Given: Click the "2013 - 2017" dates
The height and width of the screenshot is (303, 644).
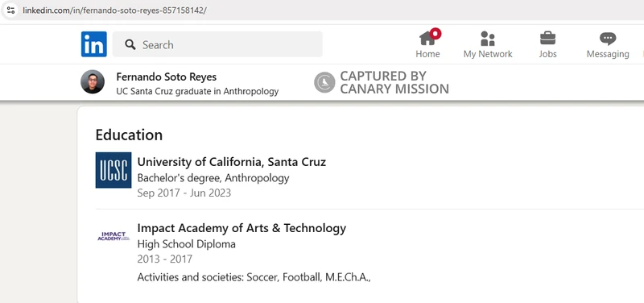Looking at the screenshot, I should (x=165, y=259).
